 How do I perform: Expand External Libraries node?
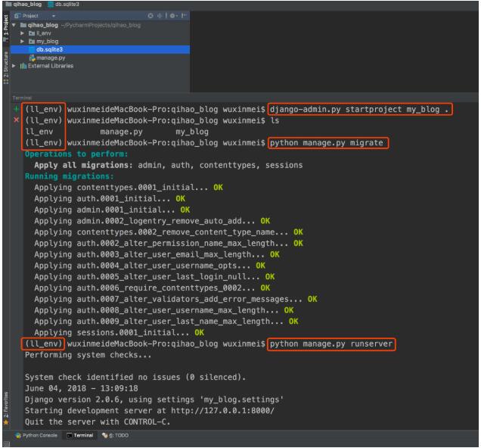(14, 66)
